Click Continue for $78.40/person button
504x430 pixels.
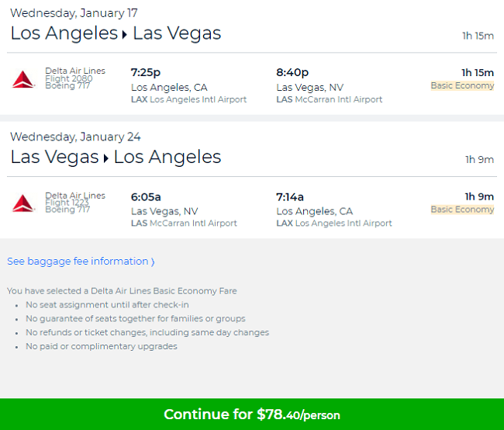pyautogui.click(x=252, y=414)
